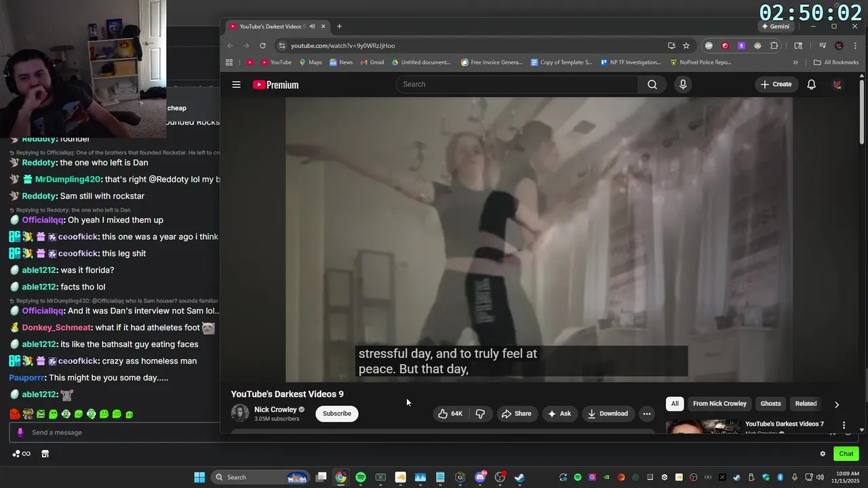Open the channel points store icon in chat
The height and width of the screenshot is (488, 868).
tap(45, 453)
